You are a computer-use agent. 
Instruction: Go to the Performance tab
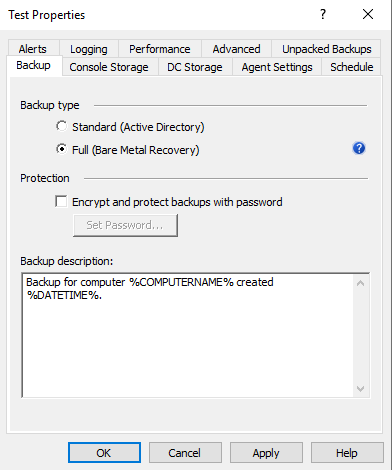(160, 49)
